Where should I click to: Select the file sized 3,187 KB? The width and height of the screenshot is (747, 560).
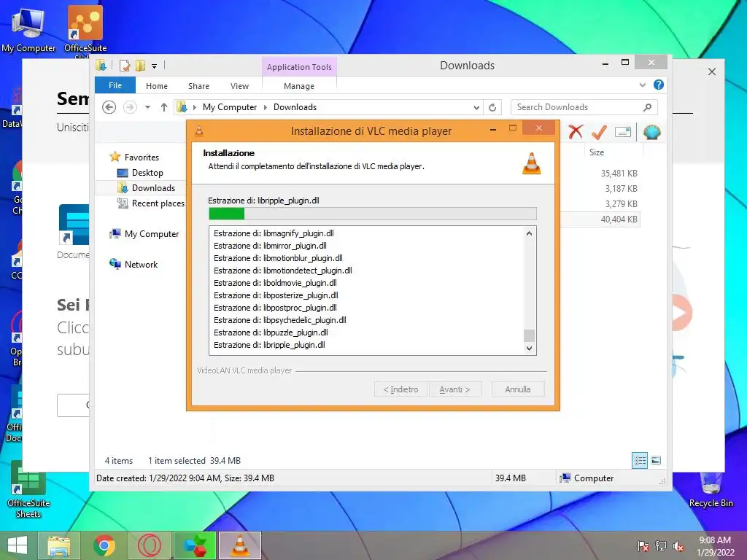click(621, 189)
